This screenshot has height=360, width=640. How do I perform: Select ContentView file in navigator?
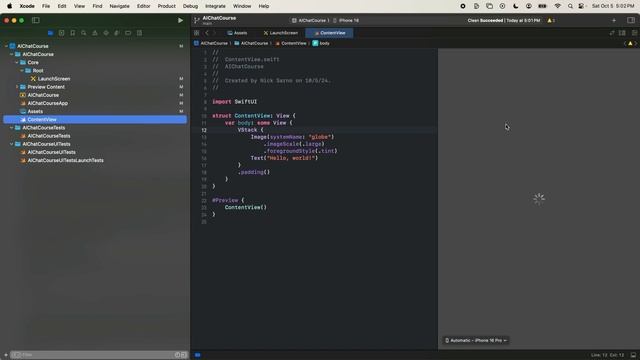tap(95, 120)
